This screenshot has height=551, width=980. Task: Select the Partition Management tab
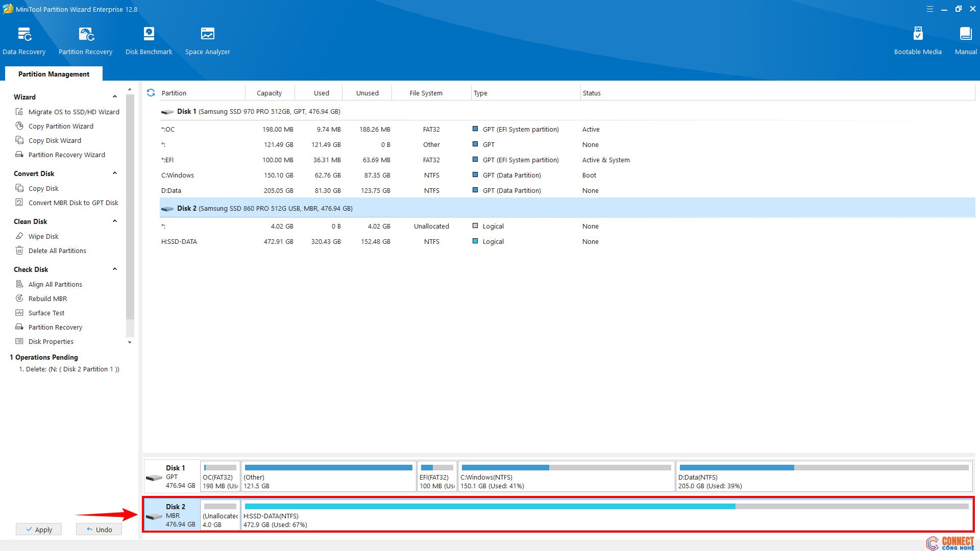pyautogui.click(x=54, y=74)
